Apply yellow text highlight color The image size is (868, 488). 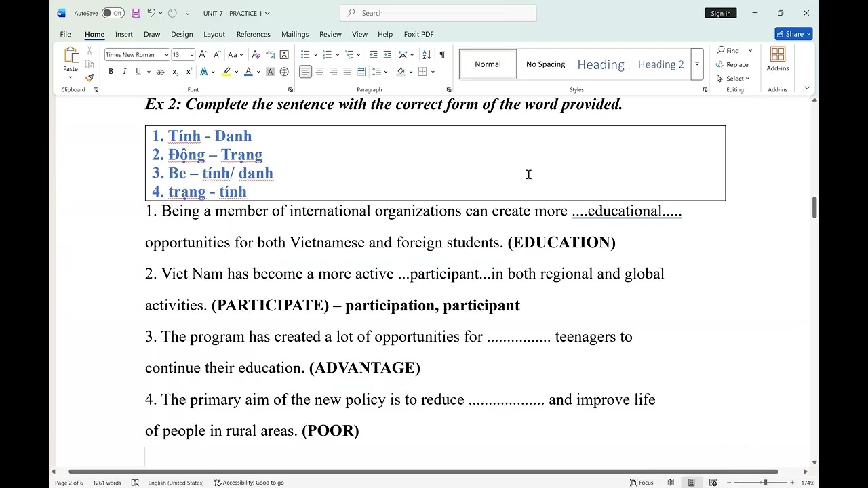coord(226,72)
